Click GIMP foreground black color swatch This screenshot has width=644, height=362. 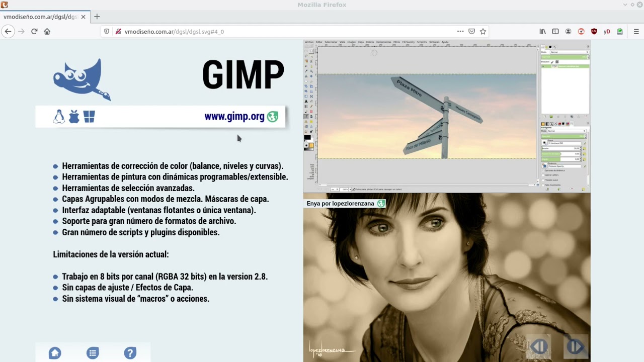pyautogui.click(x=307, y=137)
